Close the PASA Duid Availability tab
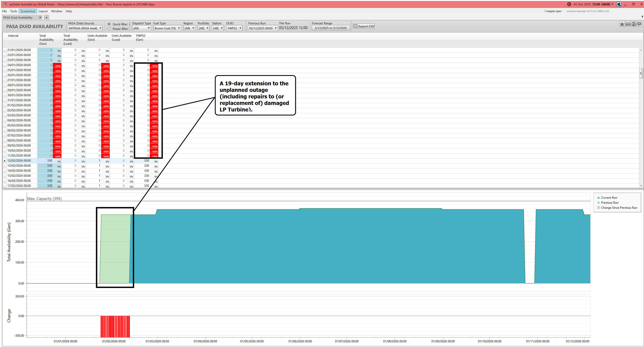This screenshot has width=644, height=347. (x=40, y=18)
